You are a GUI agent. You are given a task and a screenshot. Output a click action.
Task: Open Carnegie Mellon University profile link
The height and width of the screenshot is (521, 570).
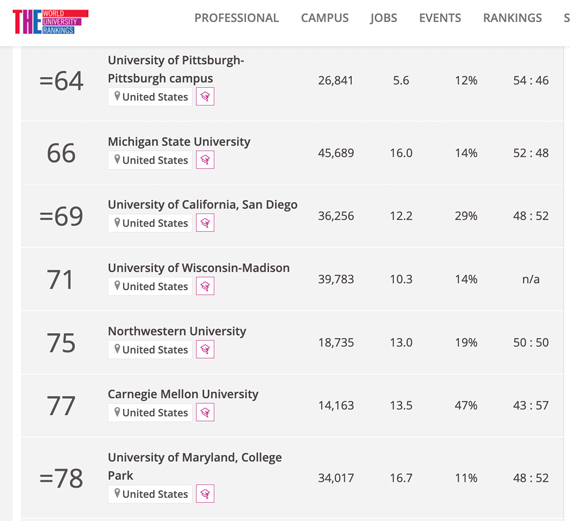tap(183, 394)
